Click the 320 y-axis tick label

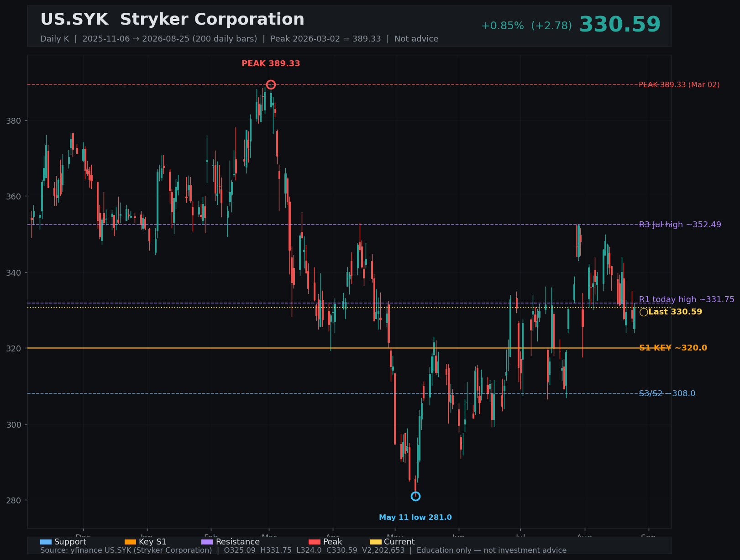pyautogui.click(x=14, y=348)
